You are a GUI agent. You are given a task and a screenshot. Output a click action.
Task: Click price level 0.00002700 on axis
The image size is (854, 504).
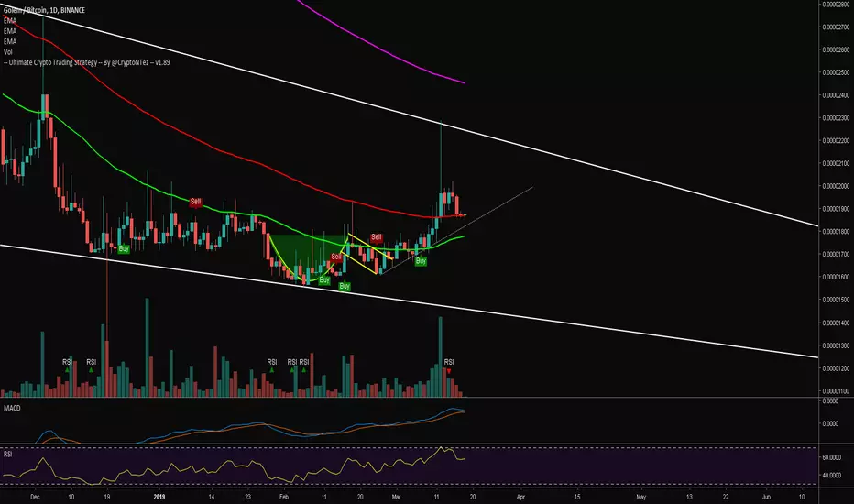[x=836, y=27]
